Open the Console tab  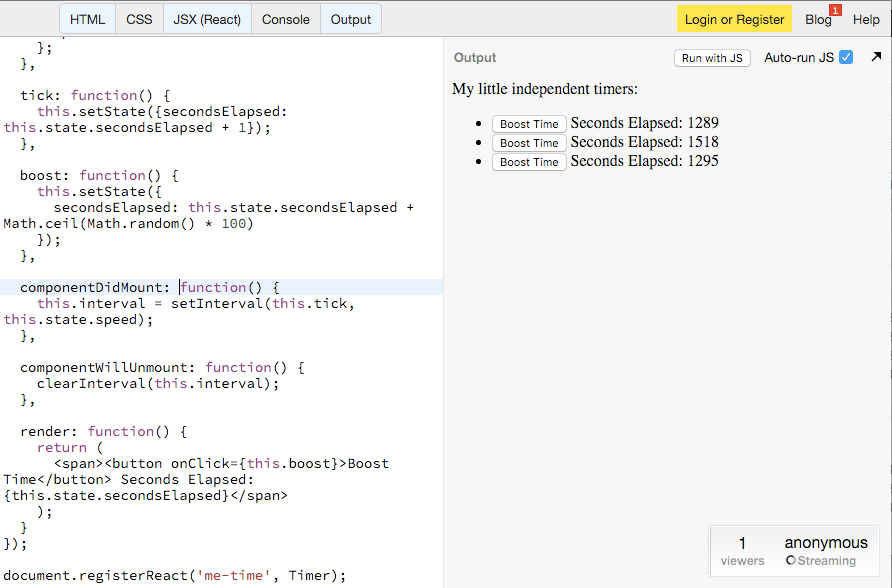(285, 18)
